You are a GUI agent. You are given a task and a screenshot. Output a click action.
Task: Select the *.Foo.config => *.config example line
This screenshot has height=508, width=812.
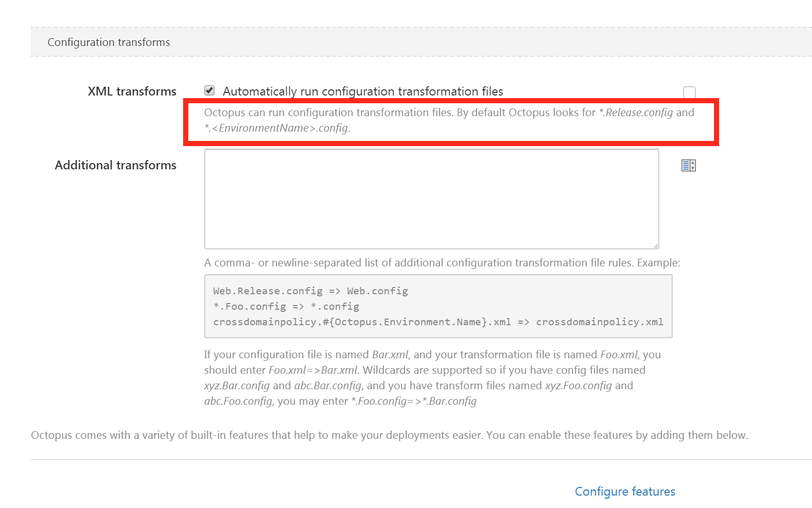[x=286, y=307]
